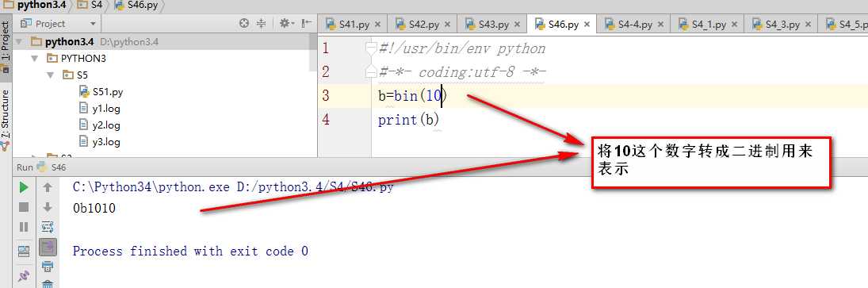Collapse the S5 folder node

(51, 75)
